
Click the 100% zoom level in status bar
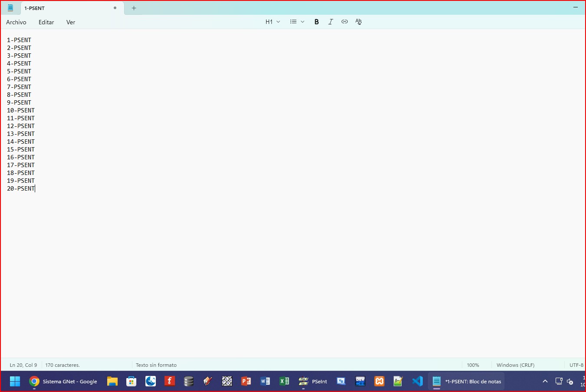(473, 365)
